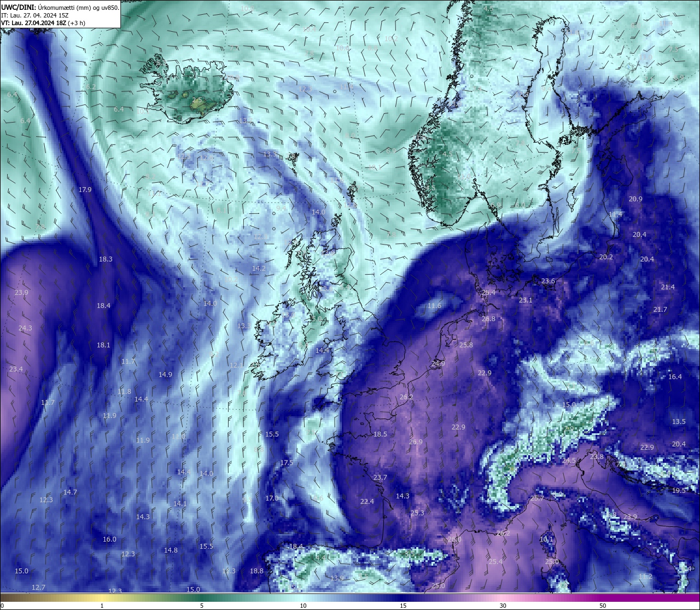Click the 11.8 value on the map
The width and height of the screenshot is (700, 610).
coord(124,392)
